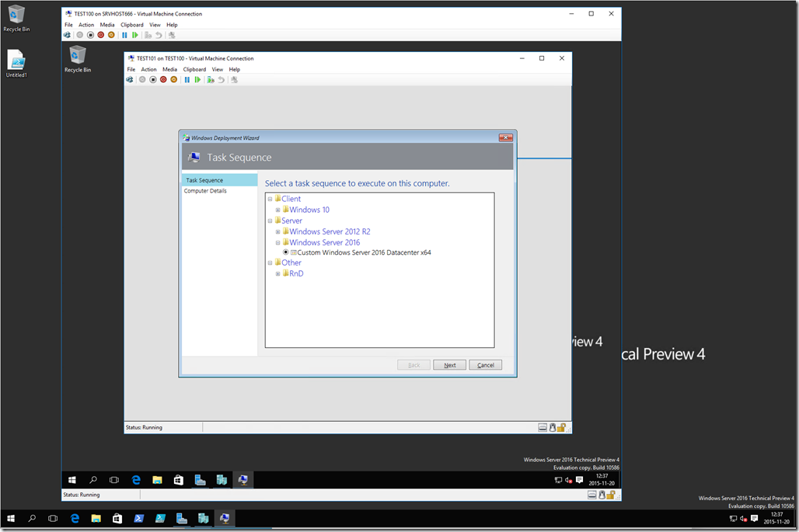799x532 pixels.
Task: Click the lock icon in VM status bar
Action: (560, 426)
